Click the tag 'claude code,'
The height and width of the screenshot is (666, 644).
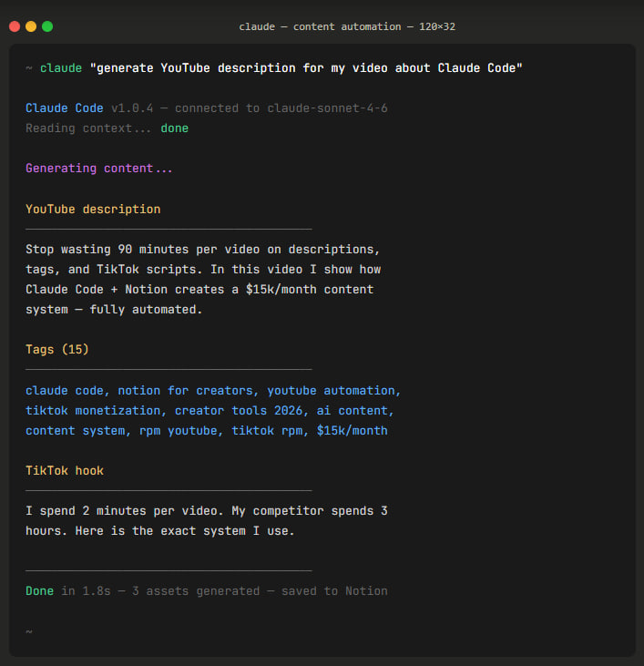[68, 390]
